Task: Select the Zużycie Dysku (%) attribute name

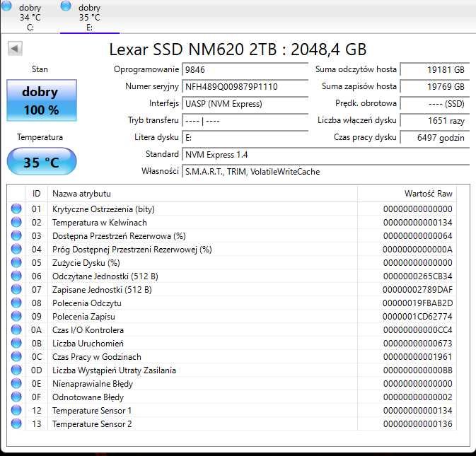Action: 86,263
